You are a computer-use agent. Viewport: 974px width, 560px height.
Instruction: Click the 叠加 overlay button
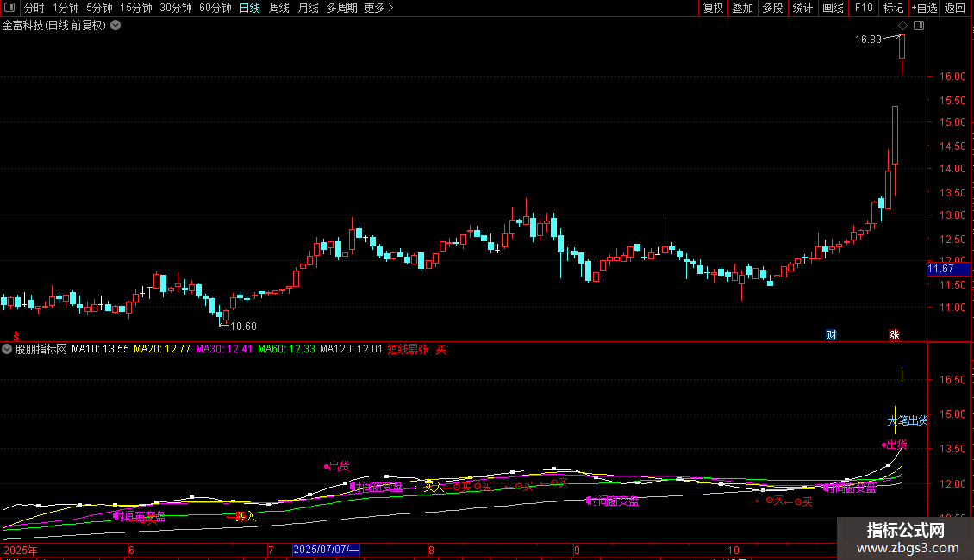click(742, 8)
